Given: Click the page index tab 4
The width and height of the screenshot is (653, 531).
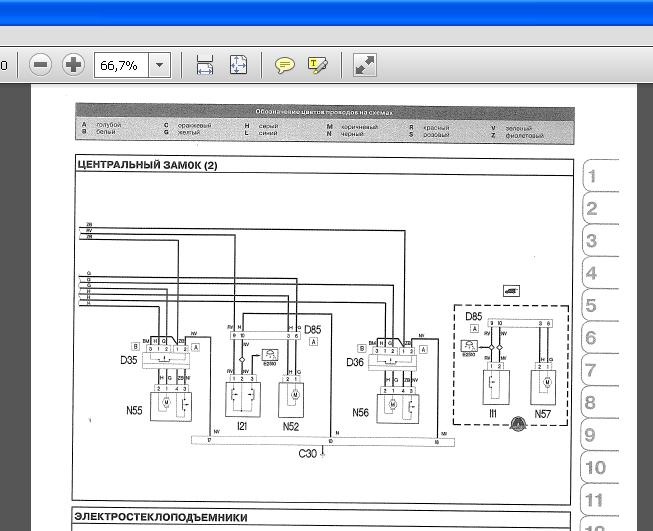Looking at the screenshot, I should 600,273.
